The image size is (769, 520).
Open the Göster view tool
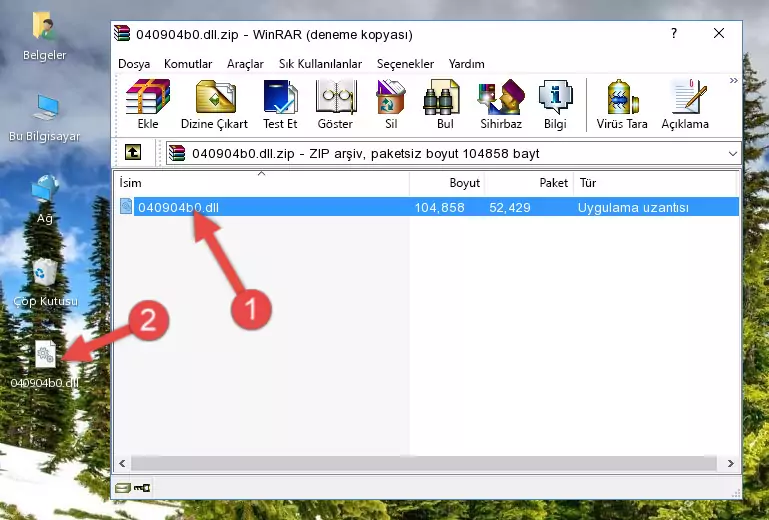pyautogui.click(x=335, y=104)
